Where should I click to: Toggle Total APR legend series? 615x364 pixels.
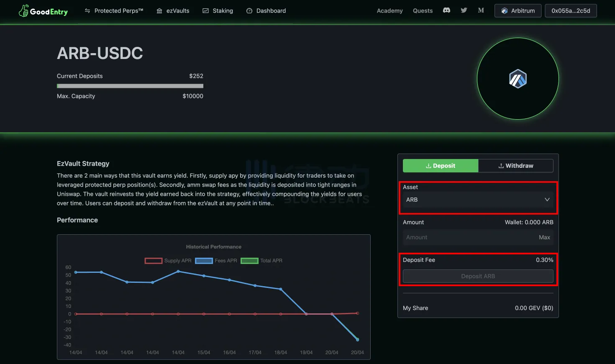pos(261,261)
